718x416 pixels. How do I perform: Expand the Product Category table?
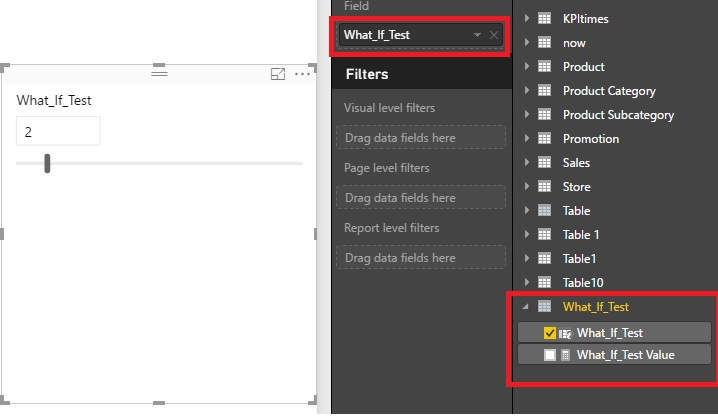click(x=527, y=90)
